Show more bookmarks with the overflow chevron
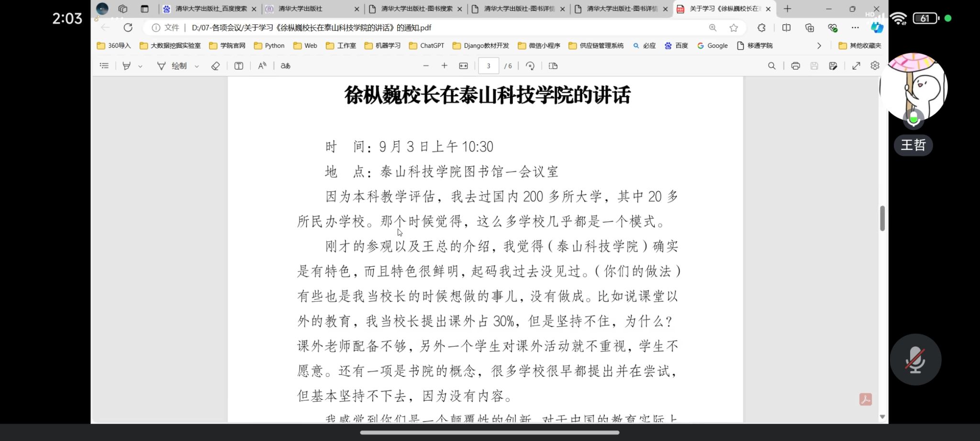 [819, 46]
